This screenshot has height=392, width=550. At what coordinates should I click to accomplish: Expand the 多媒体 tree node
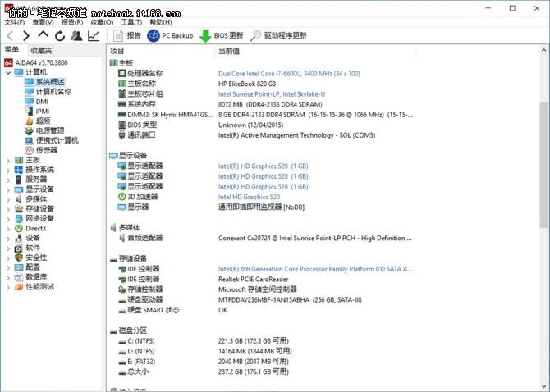pos(8,199)
